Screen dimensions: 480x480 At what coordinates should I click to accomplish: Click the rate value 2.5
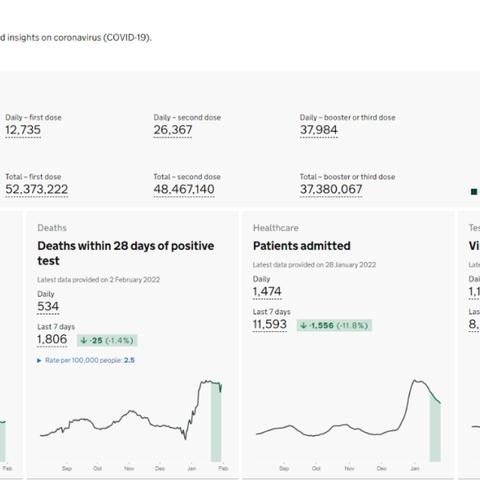(129, 360)
